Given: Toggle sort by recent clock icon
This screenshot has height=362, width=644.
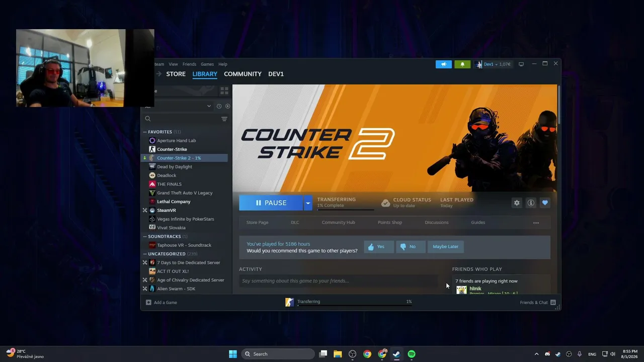Looking at the screenshot, I should [219, 106].
